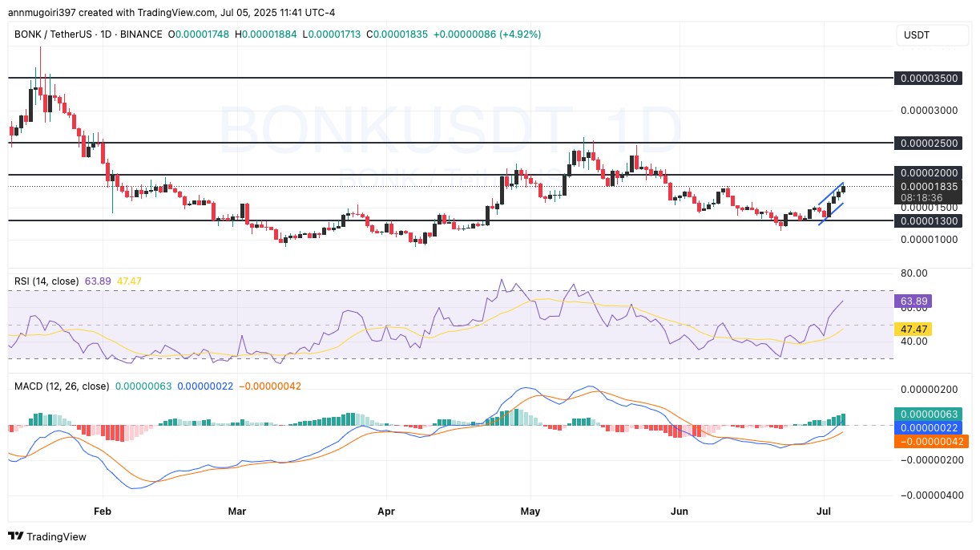
Task: Click the RSI legend value 47.47 beside indicator name
Action: [x=130, y=281]
